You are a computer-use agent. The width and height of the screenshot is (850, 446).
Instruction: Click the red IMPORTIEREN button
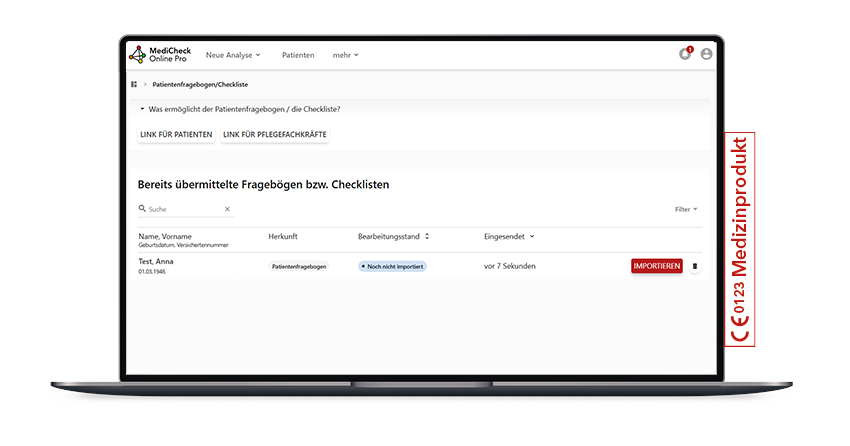click(x=657, y=266)
